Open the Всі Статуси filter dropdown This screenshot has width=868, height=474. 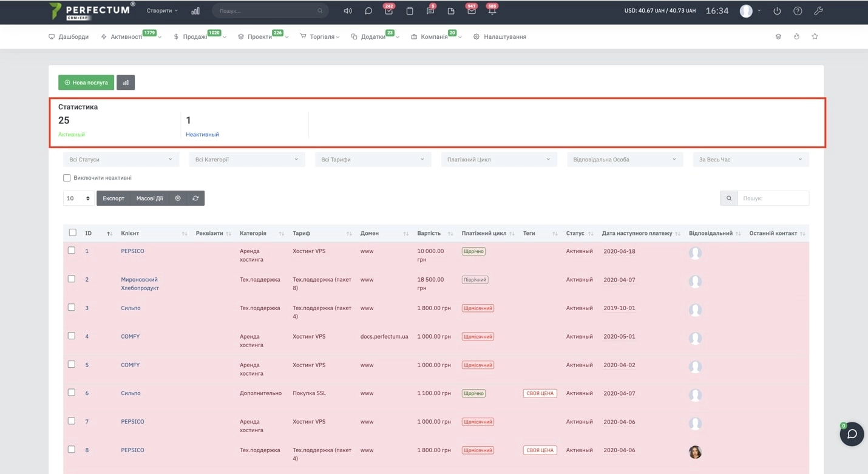point(121,160)
